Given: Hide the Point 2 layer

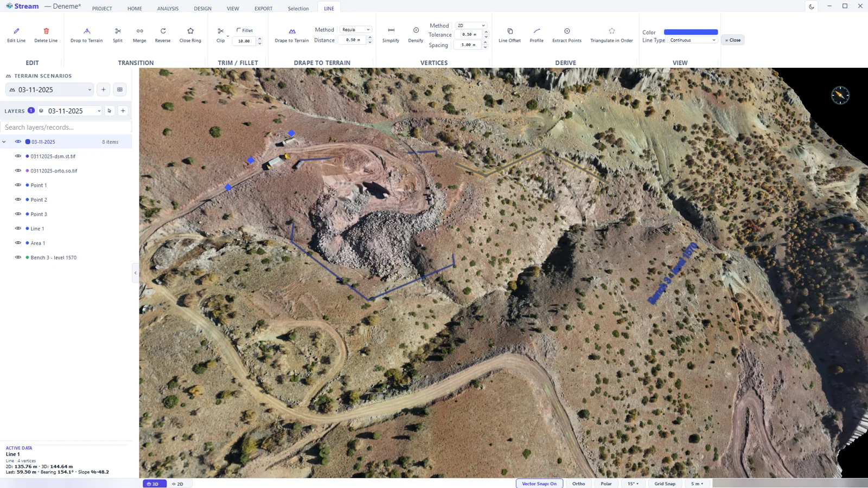Looking at the screenshot, I should tap(18, 200).
